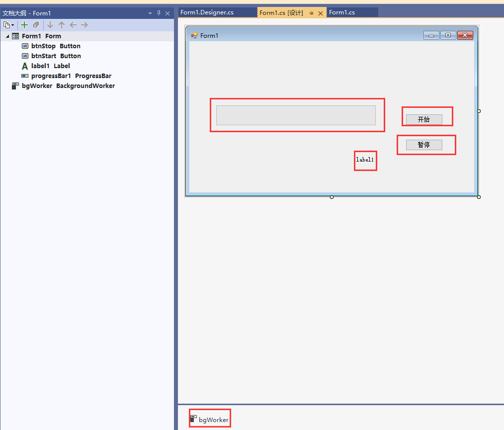Click the 暂停 button on the form
Image resolution: width=504 pixels, height=430 pixels.
(424, 145)
